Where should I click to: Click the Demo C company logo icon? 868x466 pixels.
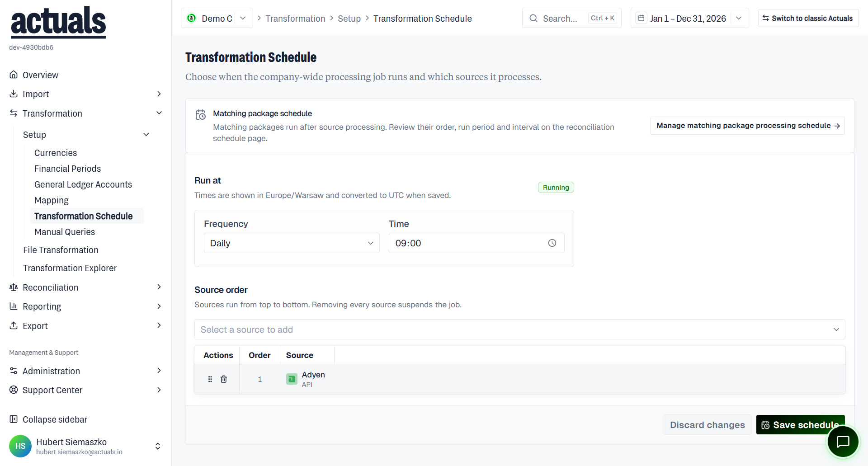[x=192, y=18]
